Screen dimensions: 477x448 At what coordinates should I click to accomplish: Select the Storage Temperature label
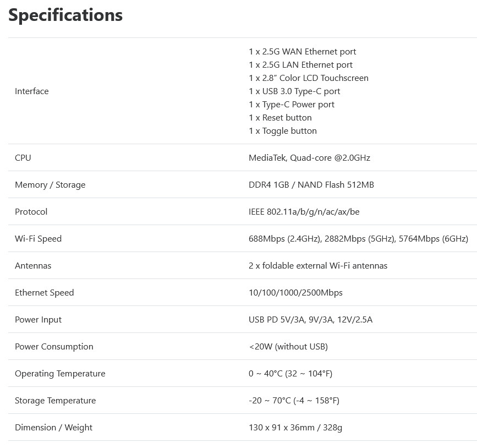tap(56, 401)
